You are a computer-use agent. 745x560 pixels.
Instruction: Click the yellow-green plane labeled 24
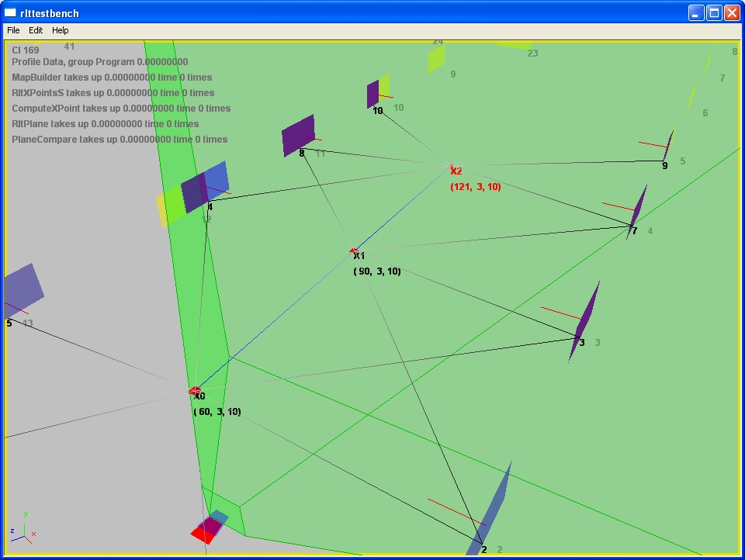tap(436, 58)
